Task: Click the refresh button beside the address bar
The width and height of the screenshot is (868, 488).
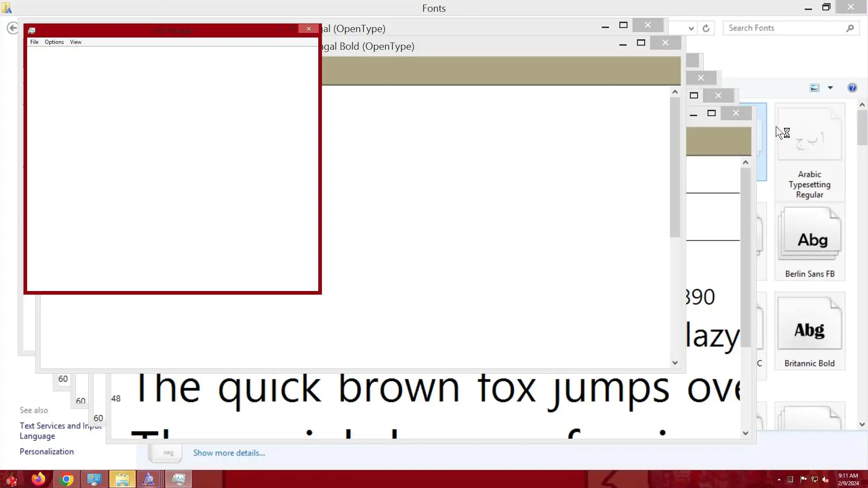Action: [706, 28]
